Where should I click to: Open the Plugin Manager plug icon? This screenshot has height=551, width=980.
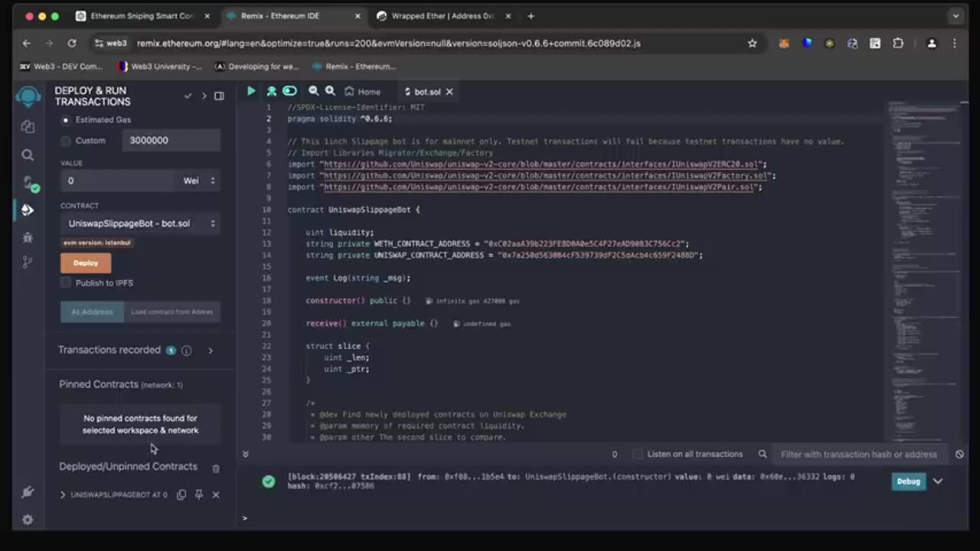coord(28,492)
